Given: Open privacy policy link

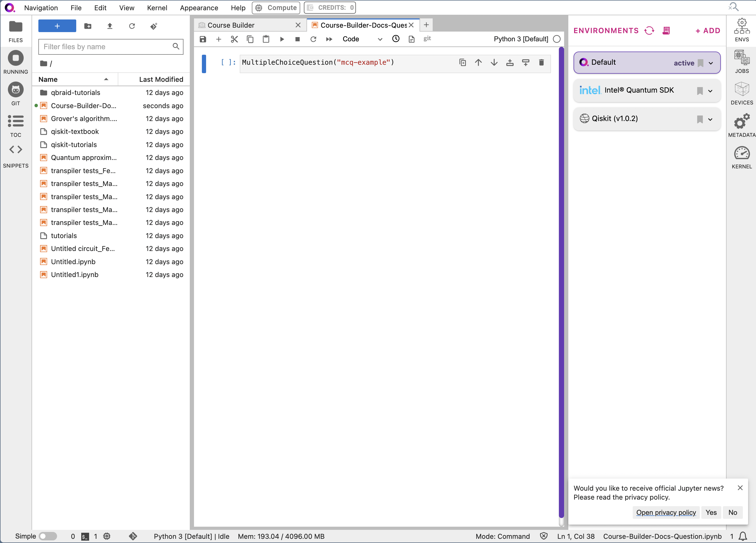Looking at the screenshot, I should click(x=666, y=512).
